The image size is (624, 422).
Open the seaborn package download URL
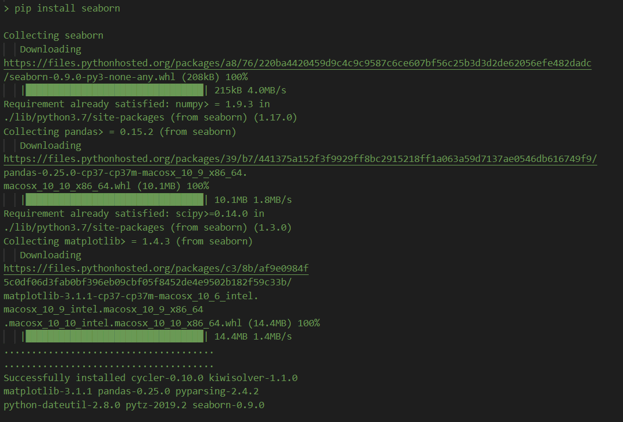pos(297,63)
